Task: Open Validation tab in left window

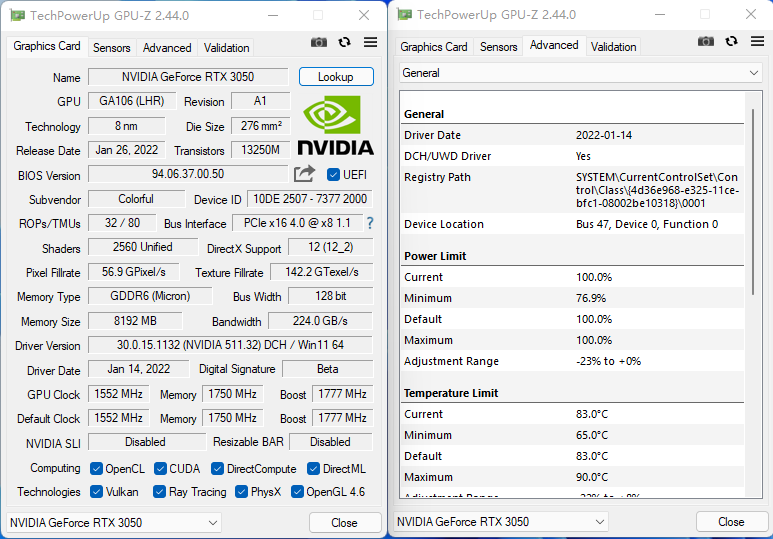Action: pos(226,48)
